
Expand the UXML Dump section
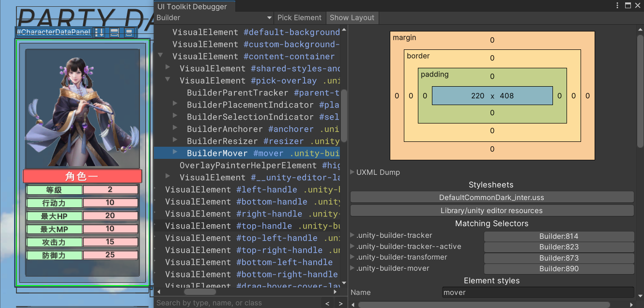point(352,172)
